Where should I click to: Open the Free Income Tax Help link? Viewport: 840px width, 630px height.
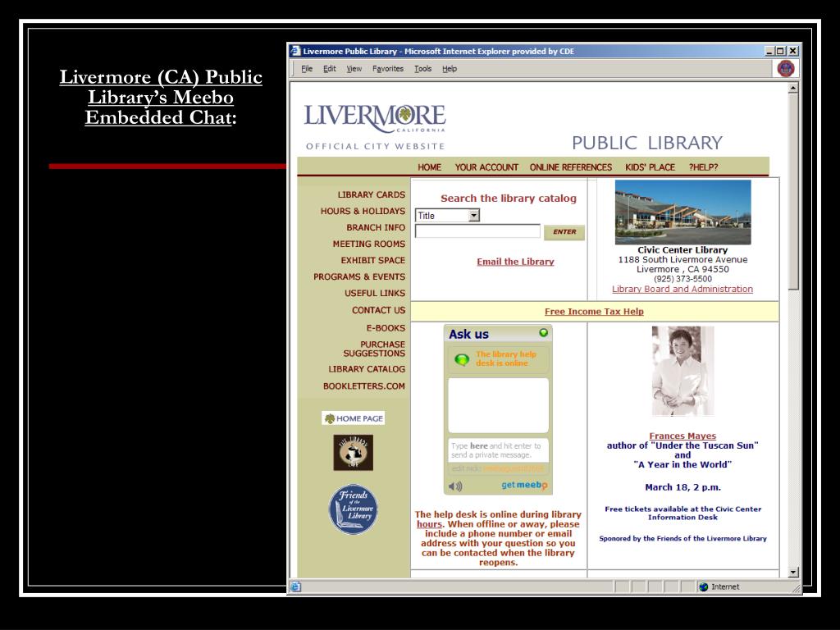pos(594,311)
